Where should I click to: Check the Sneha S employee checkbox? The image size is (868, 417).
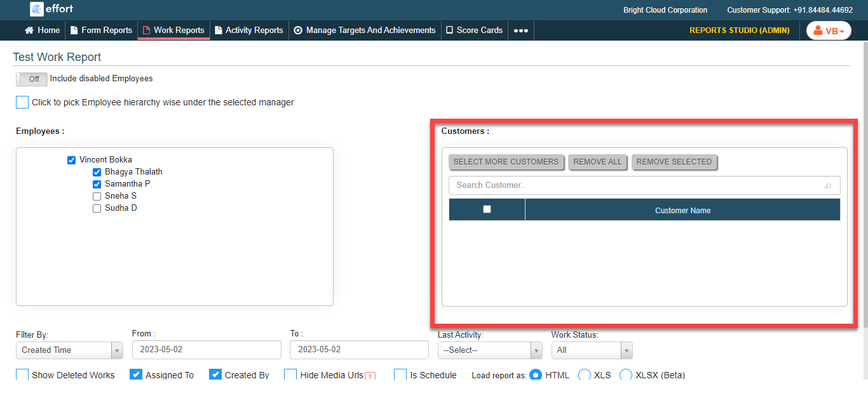(97, 196)
